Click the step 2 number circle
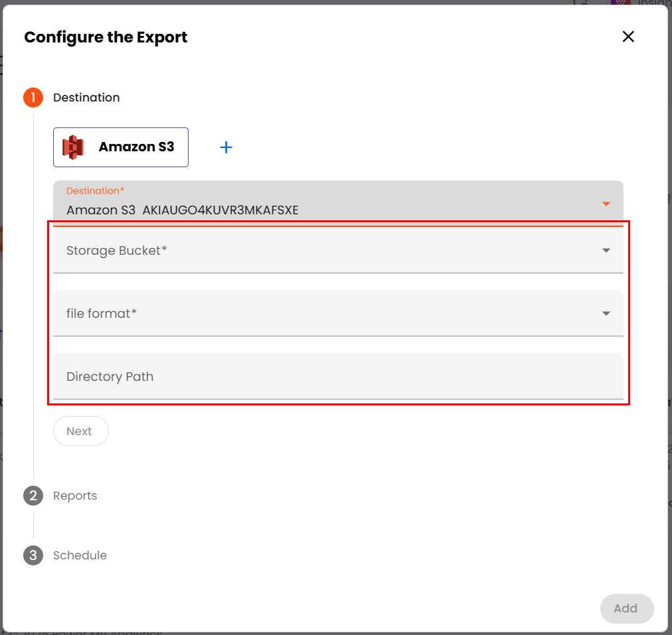 click(33, 496)
